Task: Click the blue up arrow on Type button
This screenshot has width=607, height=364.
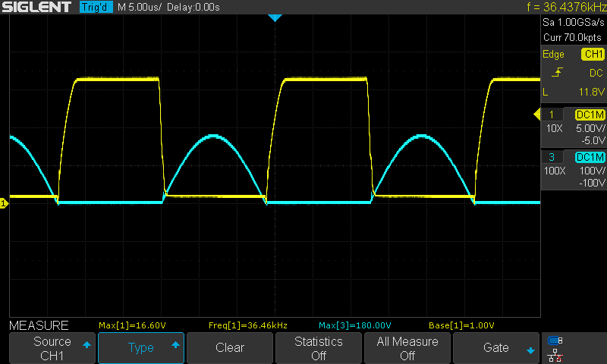Action: (175, 344)
